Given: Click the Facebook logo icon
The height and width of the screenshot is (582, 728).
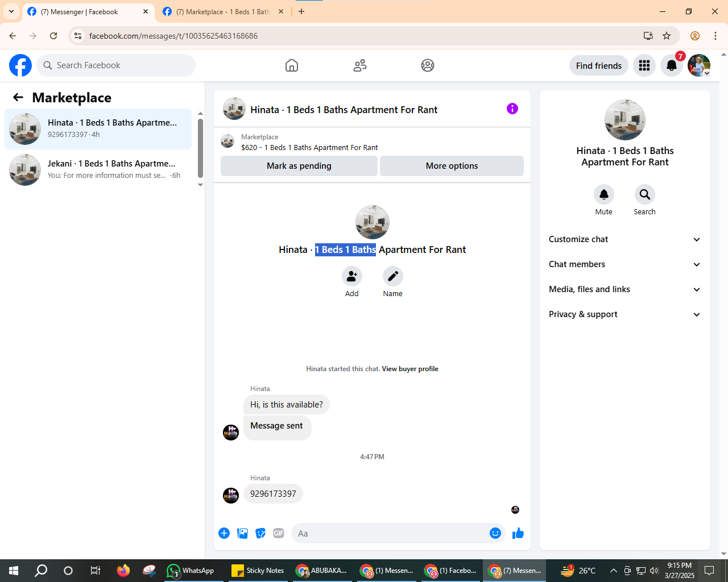Looking at the screenshot, I should tap(20, 65).
